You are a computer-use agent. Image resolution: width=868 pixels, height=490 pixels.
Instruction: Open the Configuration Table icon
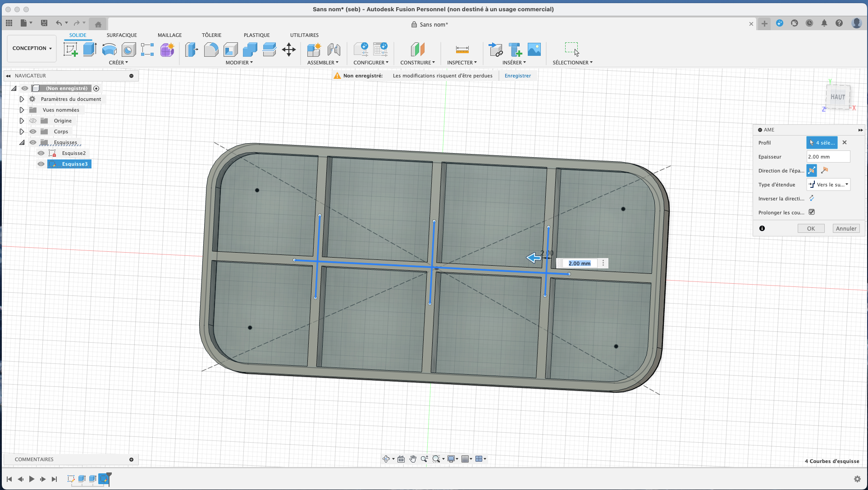click(x=380, y=49)
